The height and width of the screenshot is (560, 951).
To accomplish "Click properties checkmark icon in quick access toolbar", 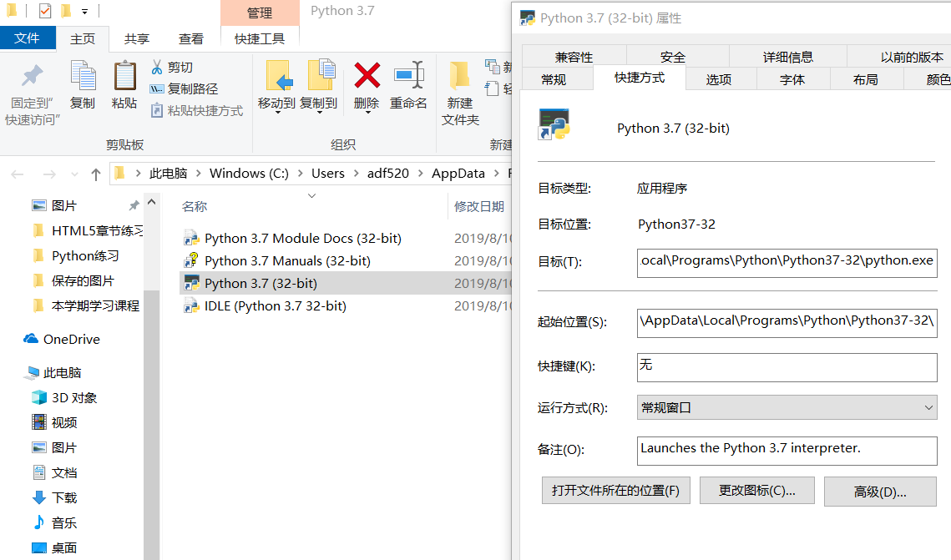I will pyautogui.click(x=45, y=10).
